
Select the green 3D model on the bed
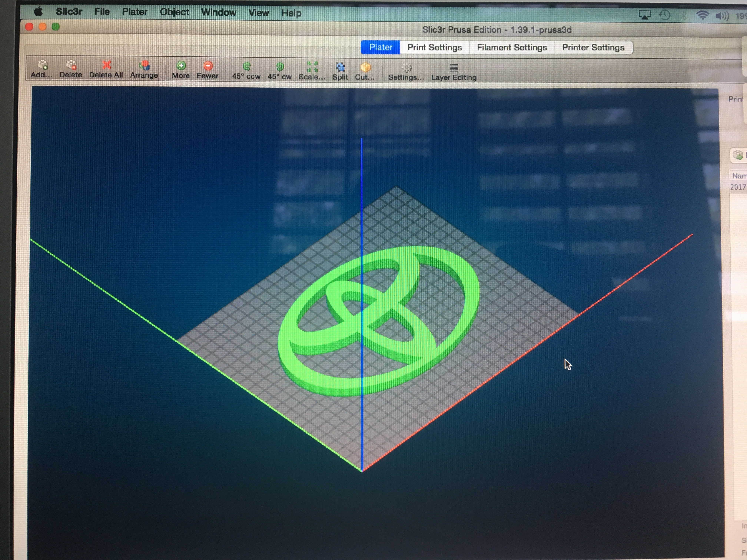[378, 321]
